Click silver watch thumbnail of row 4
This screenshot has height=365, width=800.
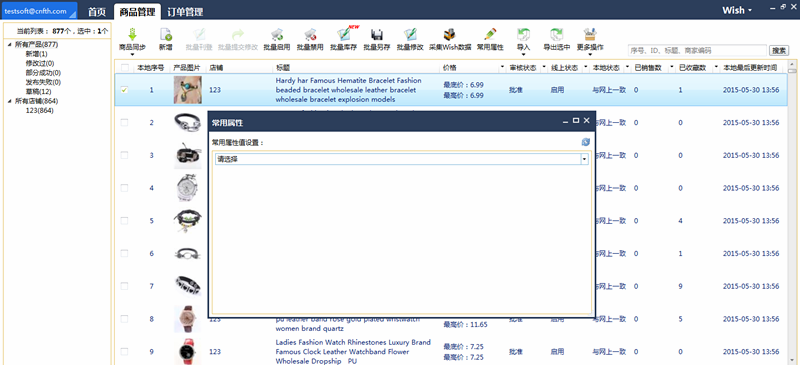tap(187, 188)
